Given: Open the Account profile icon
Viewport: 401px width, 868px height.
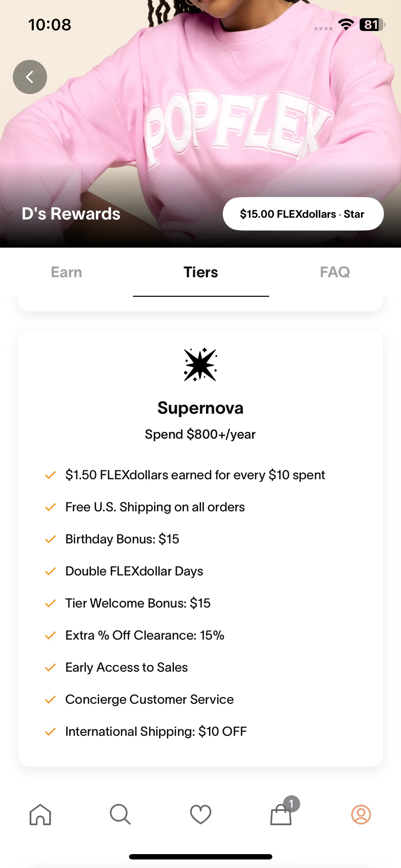Looking at the screenshot, I should (361, 815).
